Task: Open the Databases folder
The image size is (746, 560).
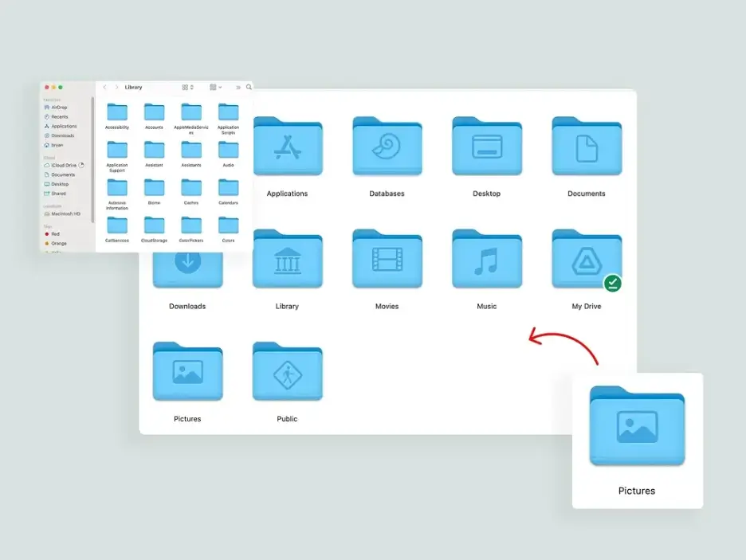Action: pyautogui.click(x=387, y=147)
